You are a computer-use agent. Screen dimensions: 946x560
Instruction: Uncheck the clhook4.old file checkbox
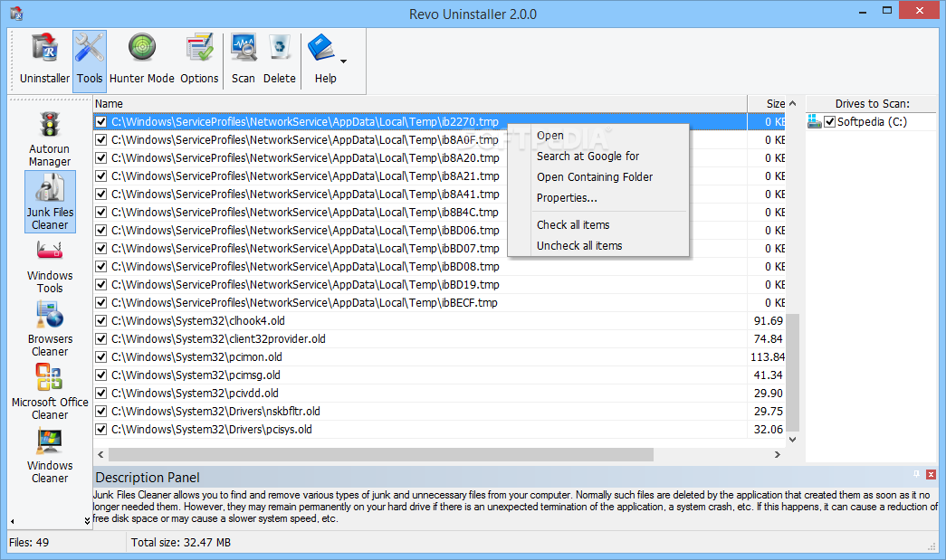(x=101, y=320)
